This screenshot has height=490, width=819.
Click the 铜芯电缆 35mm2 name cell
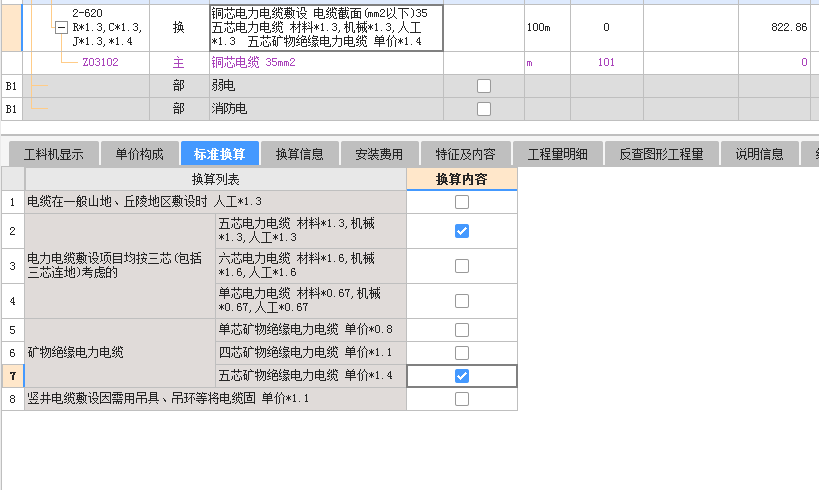[254, 63]
